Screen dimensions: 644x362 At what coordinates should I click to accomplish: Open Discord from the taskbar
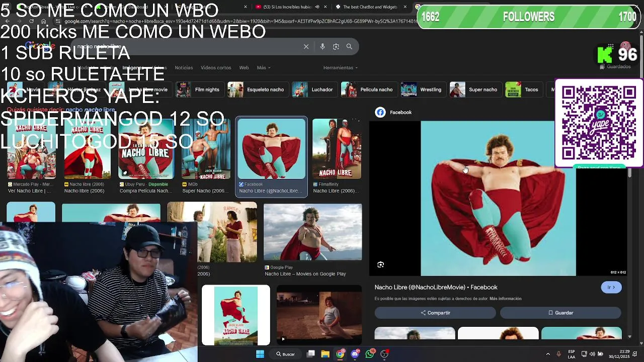(355, 354)
